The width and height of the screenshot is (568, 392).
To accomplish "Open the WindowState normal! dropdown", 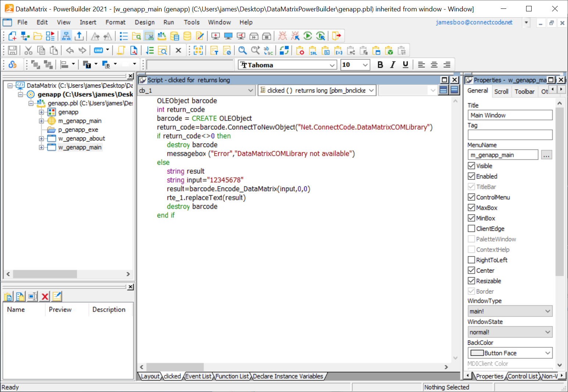I will point(548,332).
